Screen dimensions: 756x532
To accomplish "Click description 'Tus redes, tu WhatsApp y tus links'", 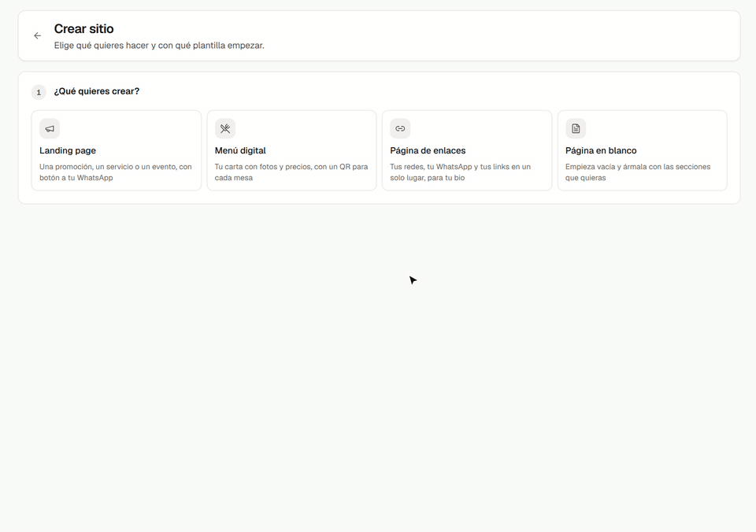I will pyautogui.click(x=461, y=172).
